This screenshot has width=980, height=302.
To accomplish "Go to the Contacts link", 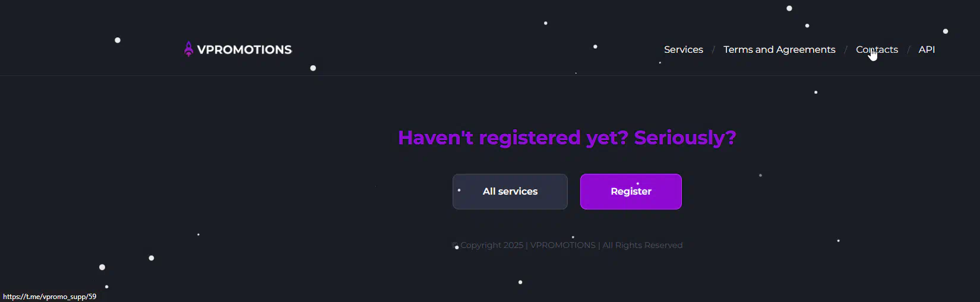I will pyautogui.click(x=877, y=50).
